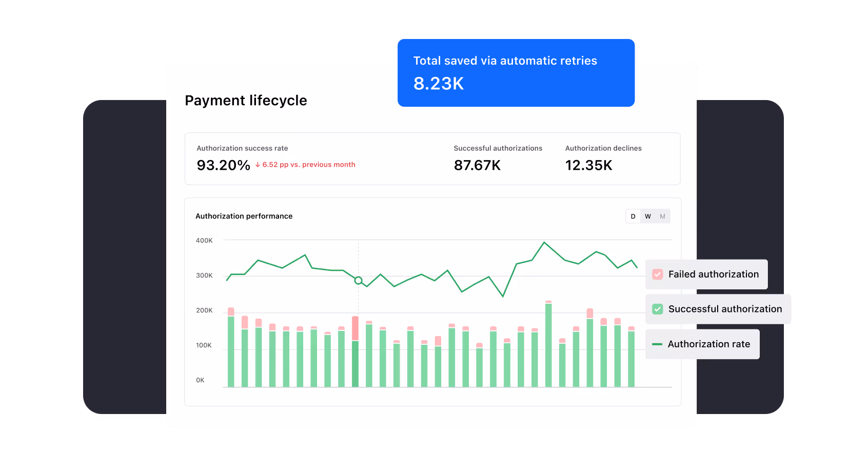Switch to the D (daily) view

tap(633, 217)
